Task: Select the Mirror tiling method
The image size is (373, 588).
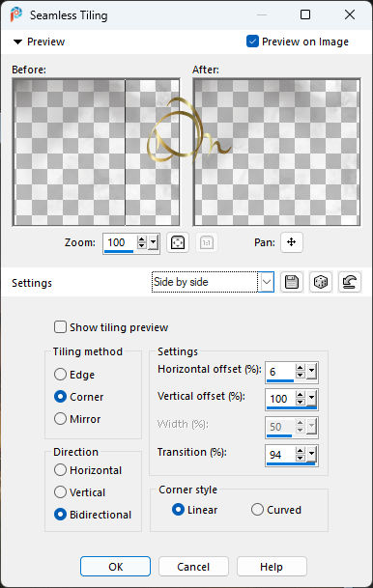Action: pyautogui.click(x=60, y=418)
